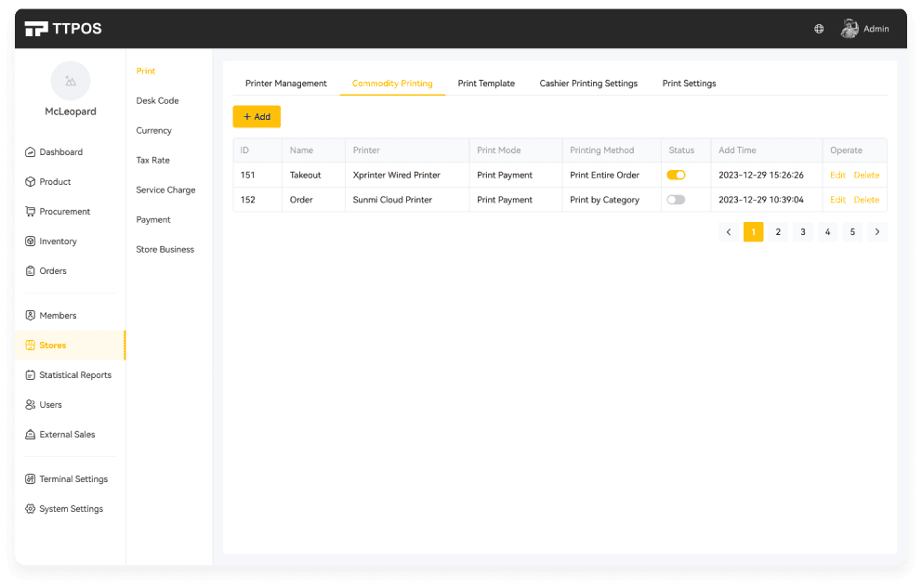This screenshot has width=922, height=588.
Task: Select page 1 in pagination
Action: [753, 232]
